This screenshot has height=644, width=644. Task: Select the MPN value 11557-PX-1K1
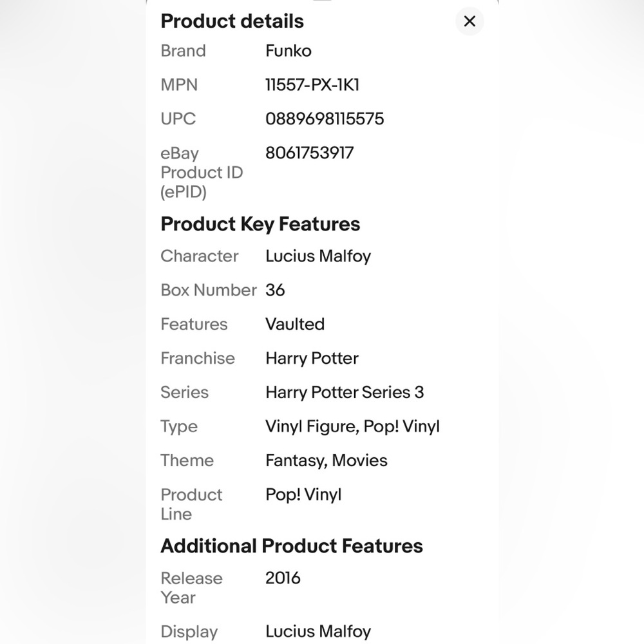pyautogui.click(x=312, y=85)
